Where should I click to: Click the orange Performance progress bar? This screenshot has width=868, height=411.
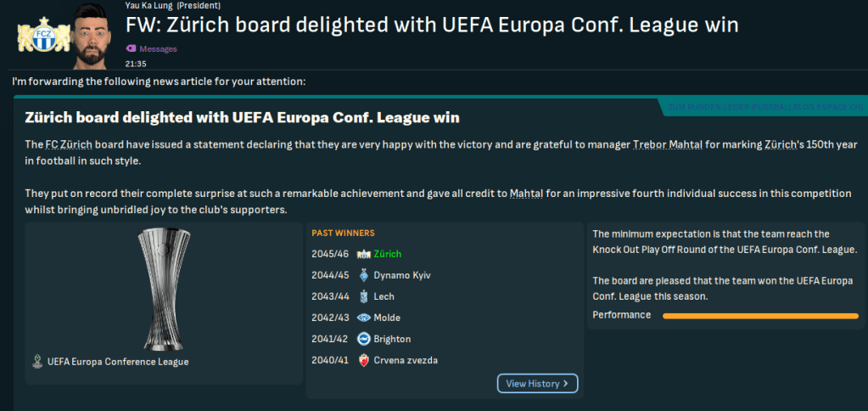pos(760,316)
